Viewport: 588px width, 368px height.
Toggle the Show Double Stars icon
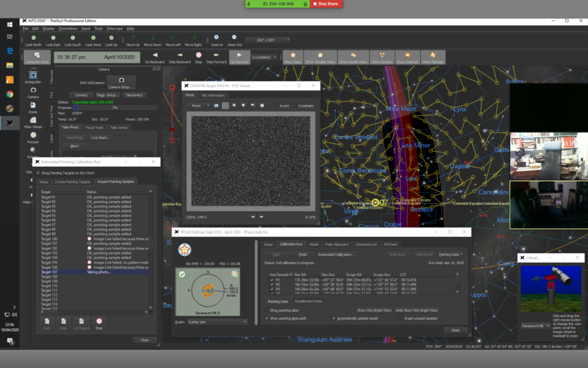coord(353,57)
